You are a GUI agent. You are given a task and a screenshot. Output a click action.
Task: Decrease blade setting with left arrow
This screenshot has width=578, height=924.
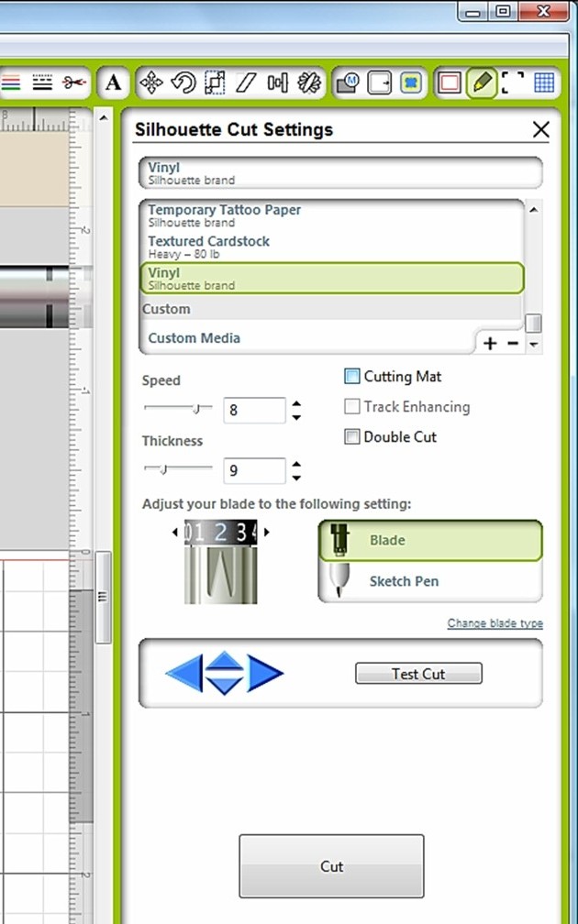[x=175, y=532]
